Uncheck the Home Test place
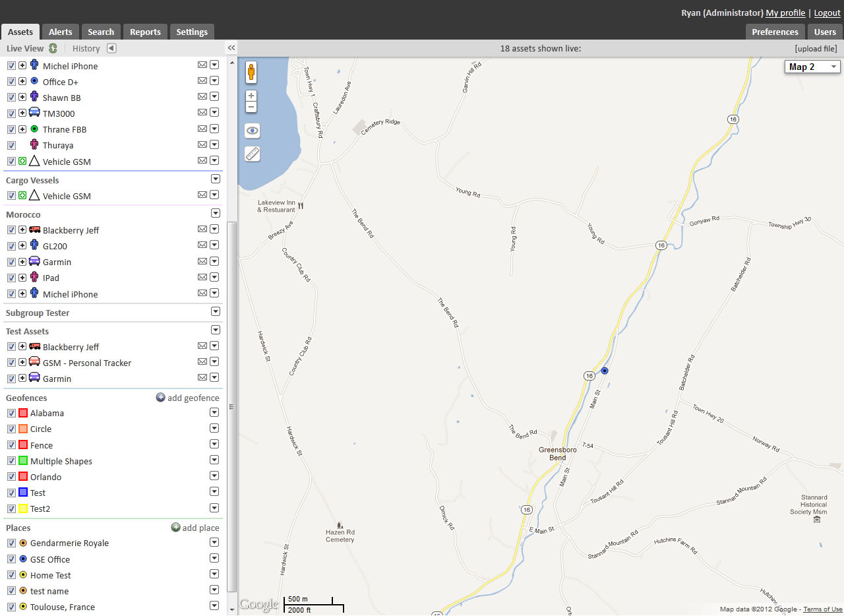Screen dimensions: 844x616 coord(11,574)
